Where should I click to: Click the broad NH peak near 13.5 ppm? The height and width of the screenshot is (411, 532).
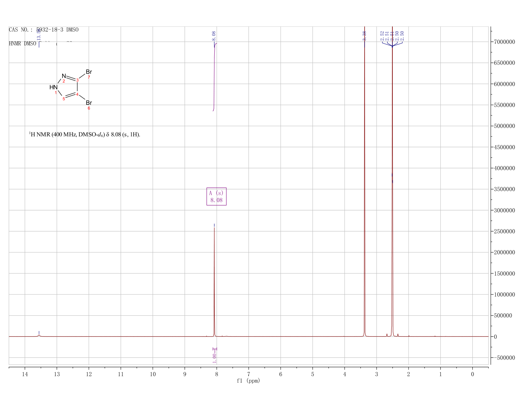click(x=39, y=335)
